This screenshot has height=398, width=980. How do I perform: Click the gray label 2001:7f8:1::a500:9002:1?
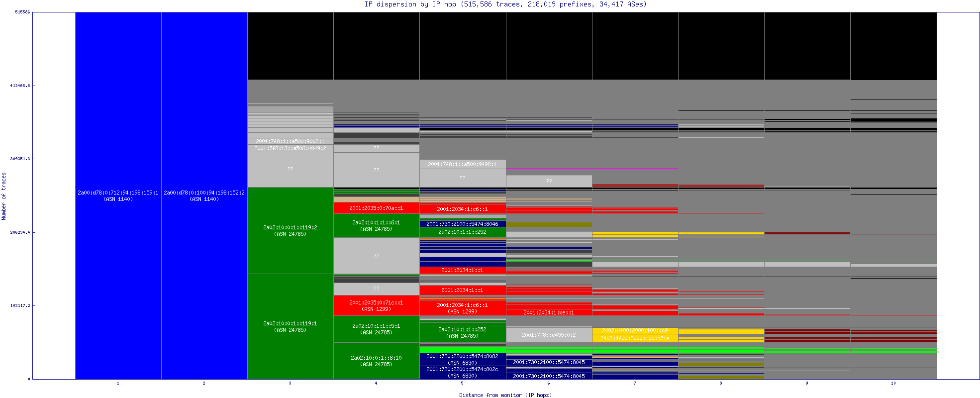pos(290,141)
